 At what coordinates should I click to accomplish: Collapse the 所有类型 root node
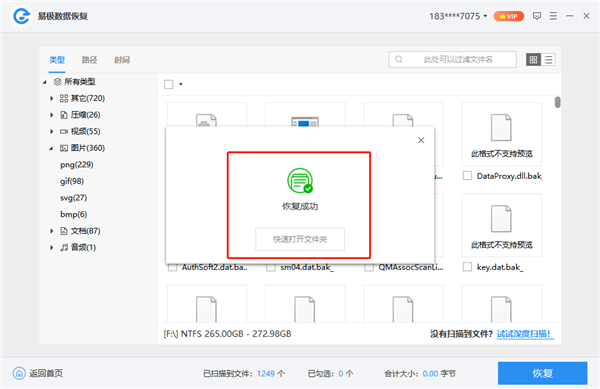pos(45,82)
